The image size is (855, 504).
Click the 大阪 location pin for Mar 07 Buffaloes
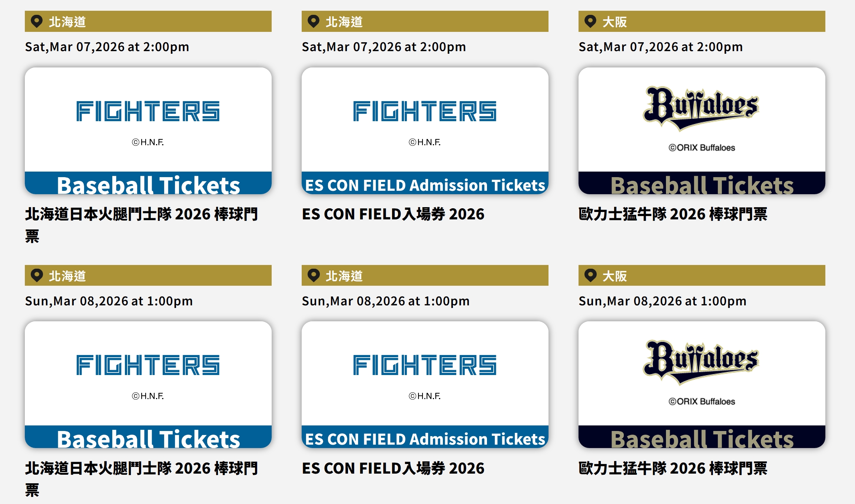tap(590, 21)
